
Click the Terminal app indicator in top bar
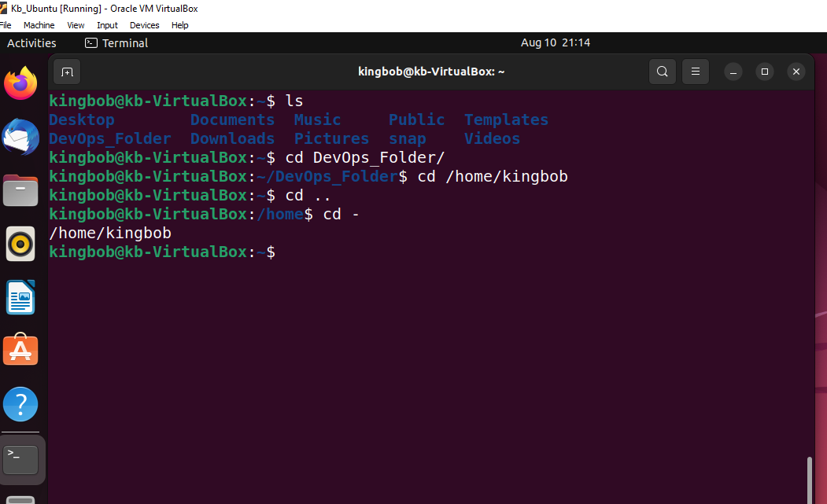115,43
